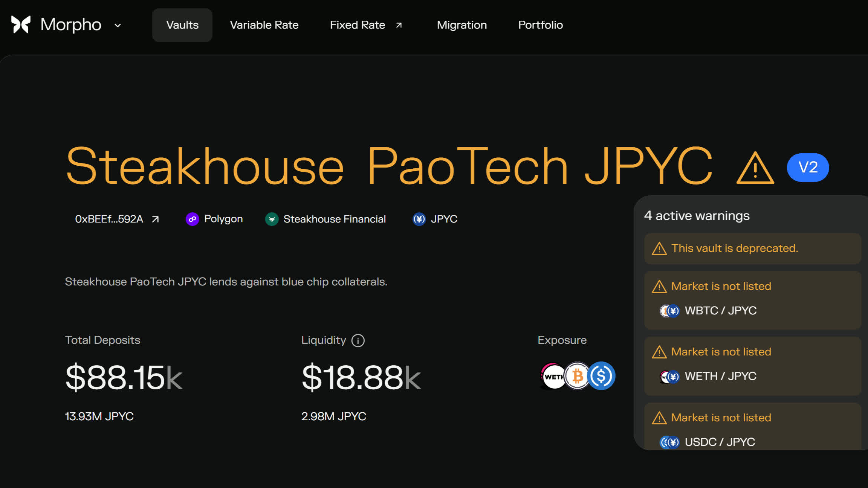Viewport: 868px width, 488px height.
Task: Click the 4 active warnings heading
Action: point(697,216)
